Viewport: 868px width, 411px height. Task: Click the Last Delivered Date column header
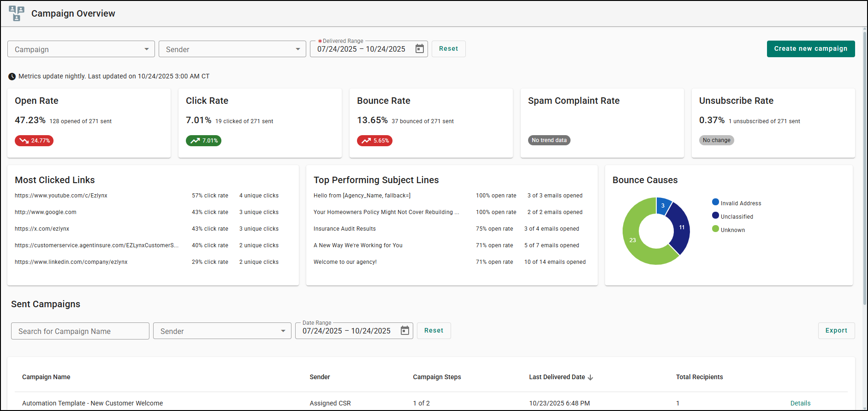[x=557, y=377]
